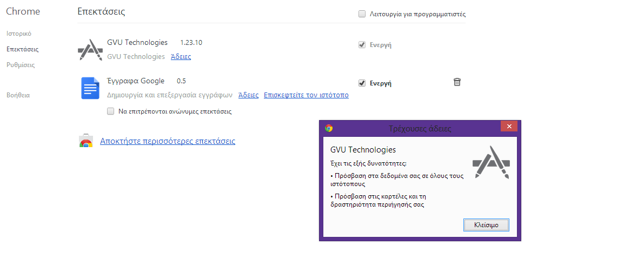This screenshot has width=644, height=278.
Task: Click the GVU Technologies extension icon
Action: [x=90, y=50]
